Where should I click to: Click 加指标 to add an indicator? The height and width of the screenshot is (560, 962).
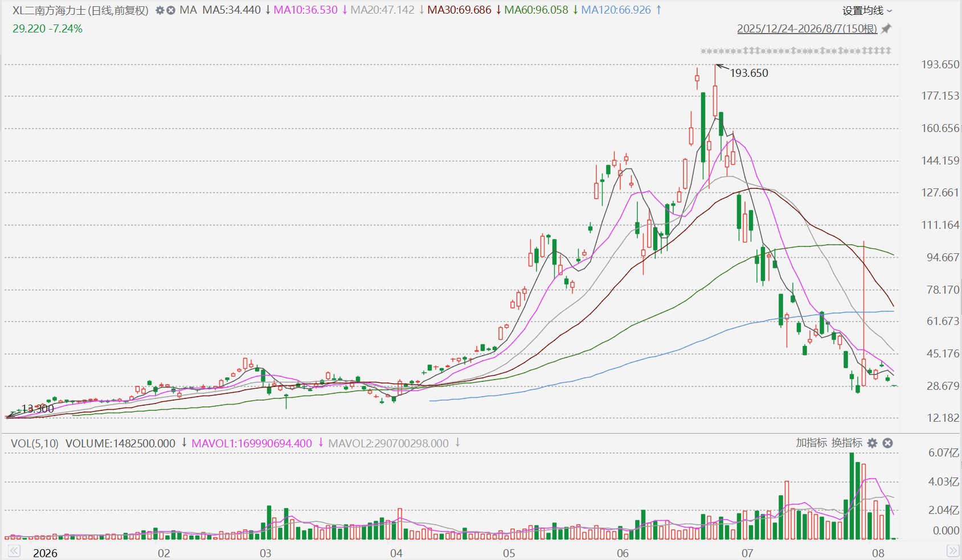tap(811, 443)
